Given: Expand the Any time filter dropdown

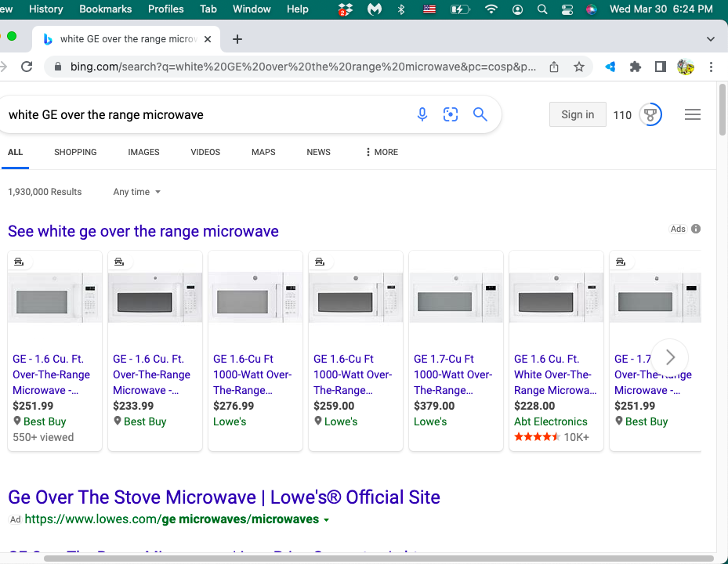Looking at the screenshot, I should pyautogui.click(x=136, y=192).
